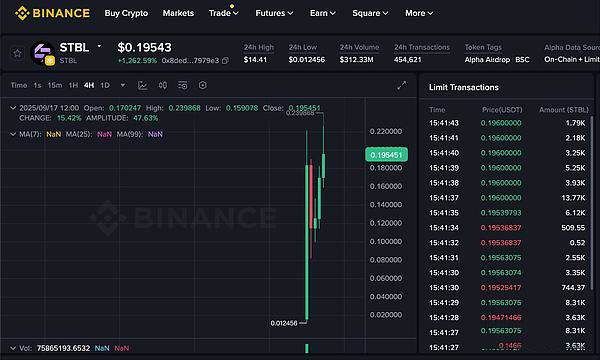Click the 0.195451 current price marker

[x=386, y=155]
